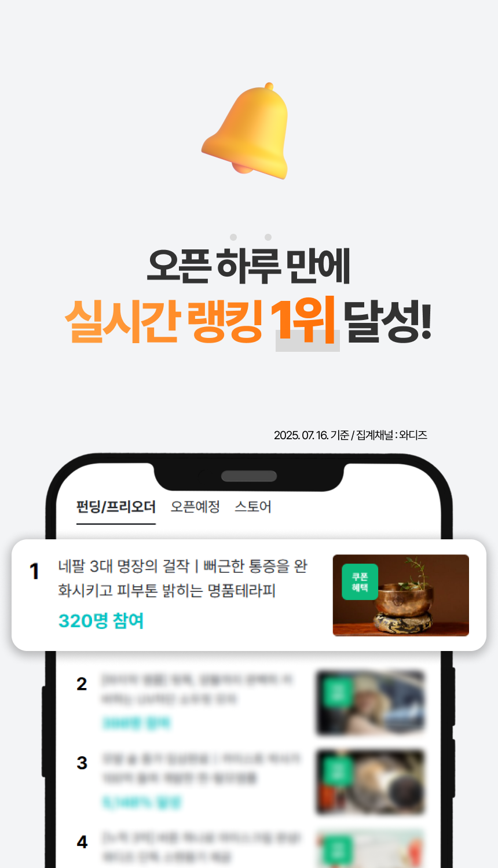Select the rank 1 number
Screen dimensions: 498x868
tap(34, 572)
